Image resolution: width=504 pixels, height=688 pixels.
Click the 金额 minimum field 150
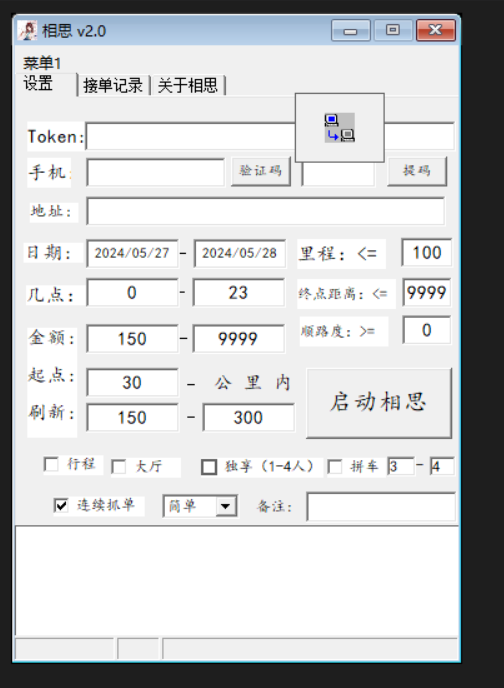132,339
